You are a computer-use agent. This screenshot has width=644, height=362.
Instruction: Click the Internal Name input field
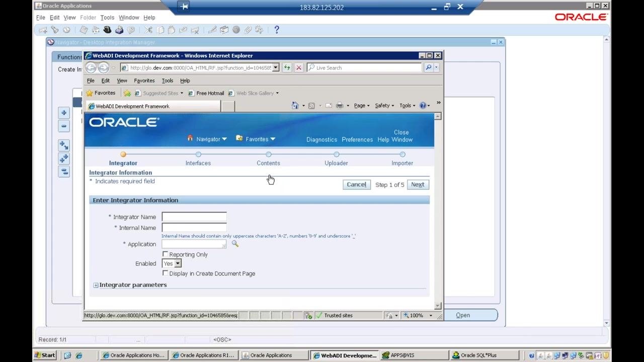tap(194, 228)
